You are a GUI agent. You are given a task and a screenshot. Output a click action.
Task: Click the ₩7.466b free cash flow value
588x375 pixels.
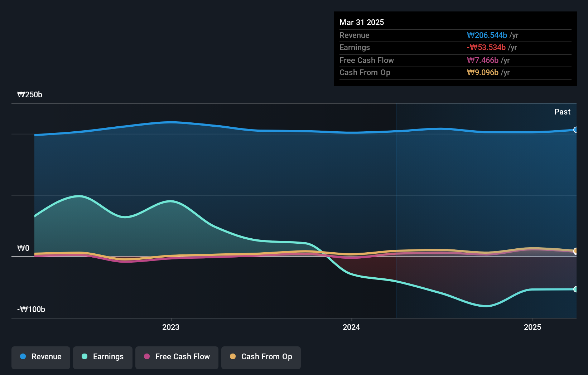[483, 60]
